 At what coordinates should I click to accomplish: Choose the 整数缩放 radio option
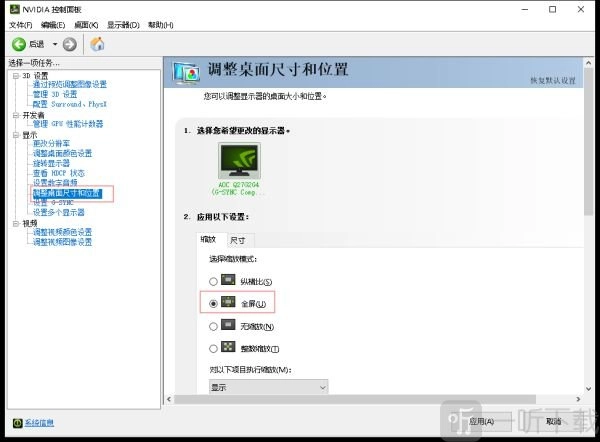(212, 348)
